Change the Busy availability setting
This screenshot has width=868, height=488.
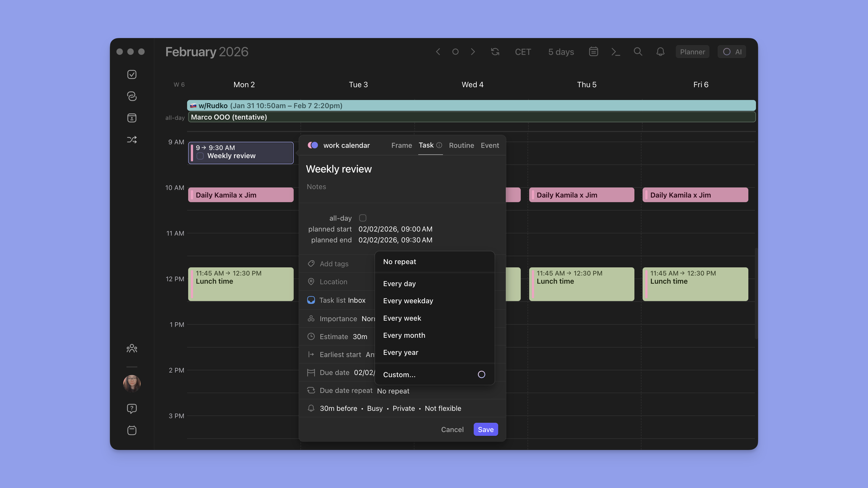(x=375, y=408)
